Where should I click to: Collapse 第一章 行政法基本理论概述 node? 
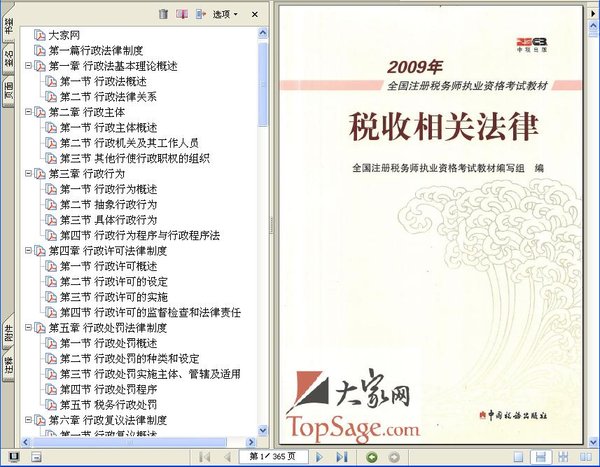coord(28,65)
